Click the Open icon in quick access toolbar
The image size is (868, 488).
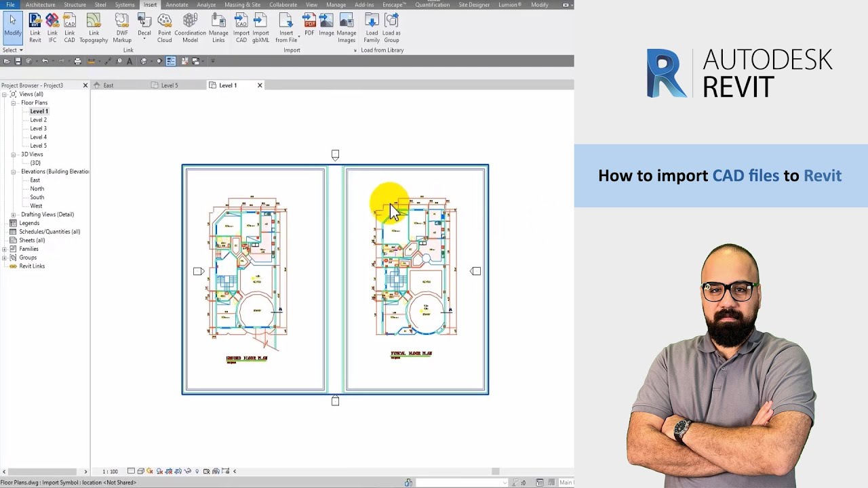6,61
